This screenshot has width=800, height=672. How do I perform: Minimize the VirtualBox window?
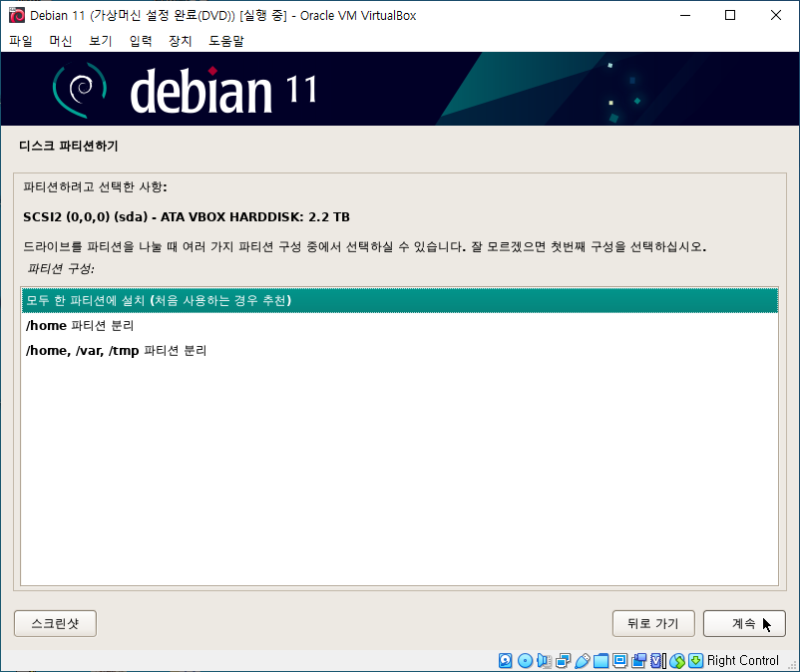(x=685, y=15)
